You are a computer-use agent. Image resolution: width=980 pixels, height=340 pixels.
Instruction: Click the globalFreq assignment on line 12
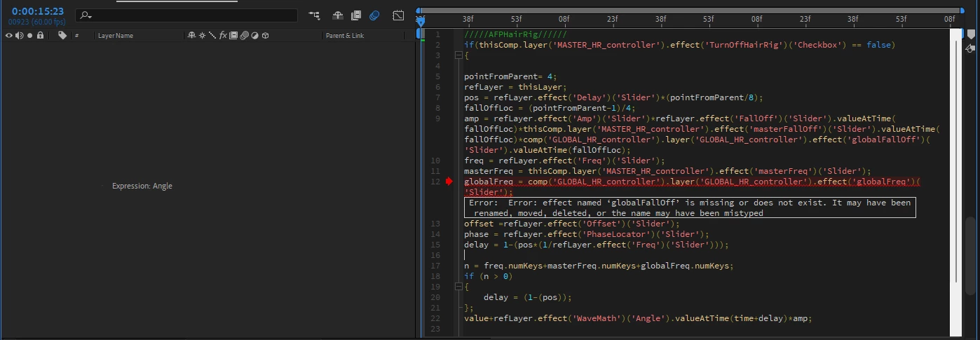pyautogui.click(x=693, y=186)
